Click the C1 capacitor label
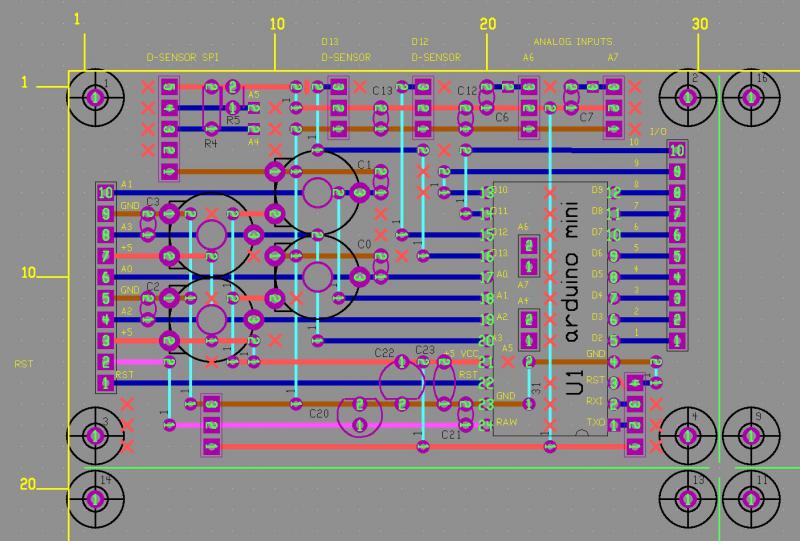The image size is (800, 541). 364,164
